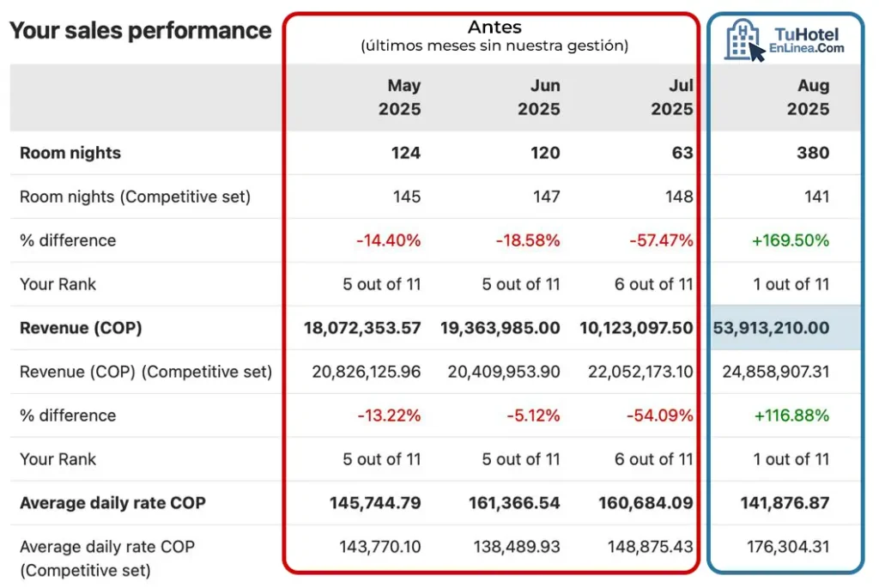
Task: Click the 'Room nights (Competitive set)' row label
Action: click(135, 197)
